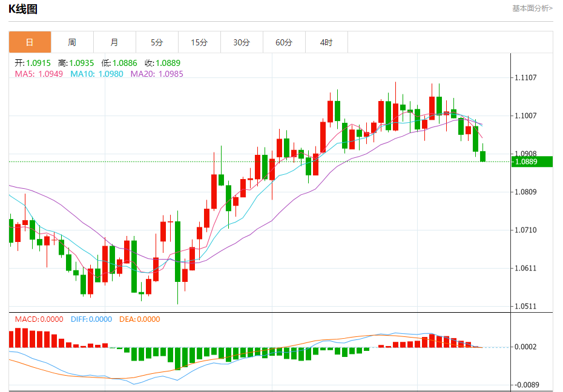Switch to the 周 weekly tab
Screen dimensions: 563x392
tap(72, 42)
